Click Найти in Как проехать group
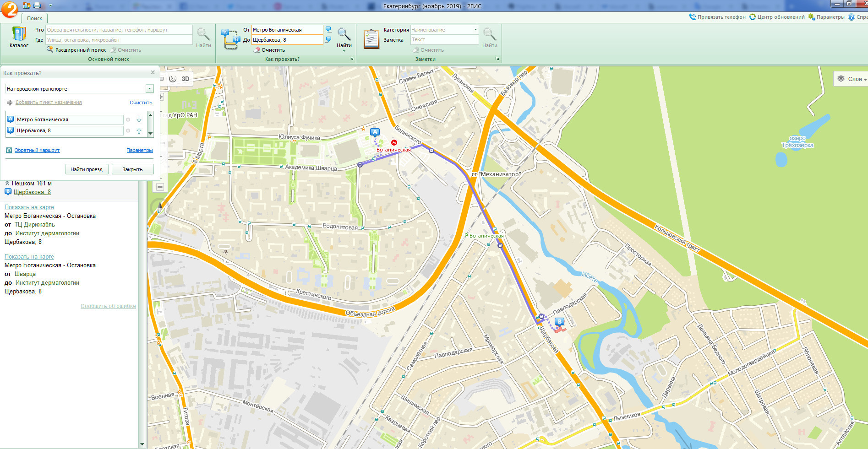Screen dimensions: 868x449 tap(344, 37)
